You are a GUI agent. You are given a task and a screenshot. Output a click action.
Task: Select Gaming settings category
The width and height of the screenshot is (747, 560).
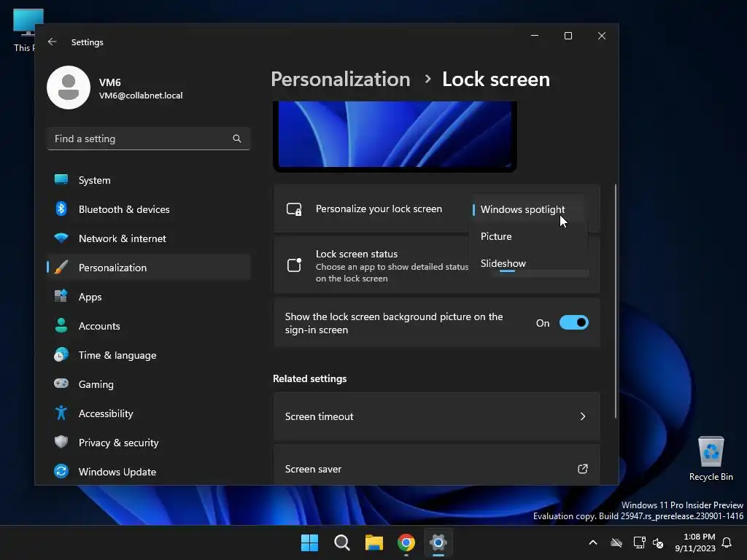pyautogui.click(x=149, y=384)
